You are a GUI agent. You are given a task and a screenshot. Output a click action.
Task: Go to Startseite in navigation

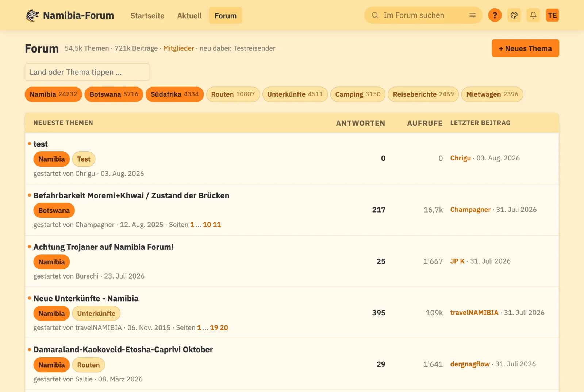point(147,15)
